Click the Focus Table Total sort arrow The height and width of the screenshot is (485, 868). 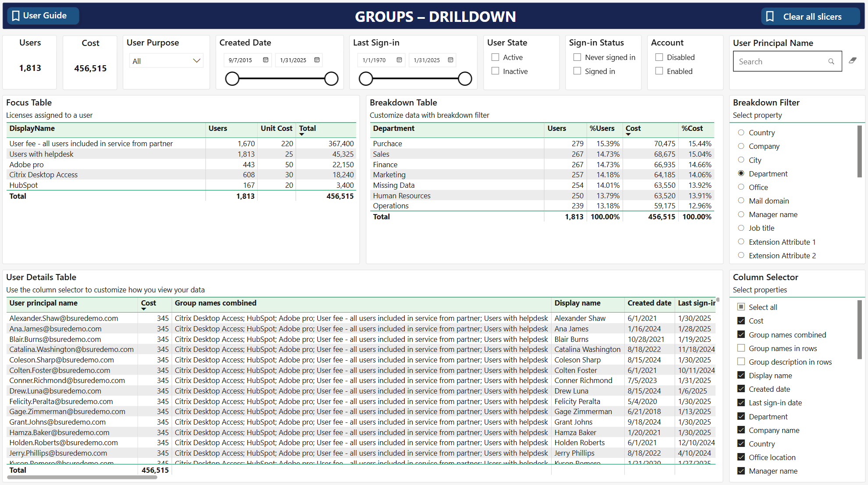(301, 134)
